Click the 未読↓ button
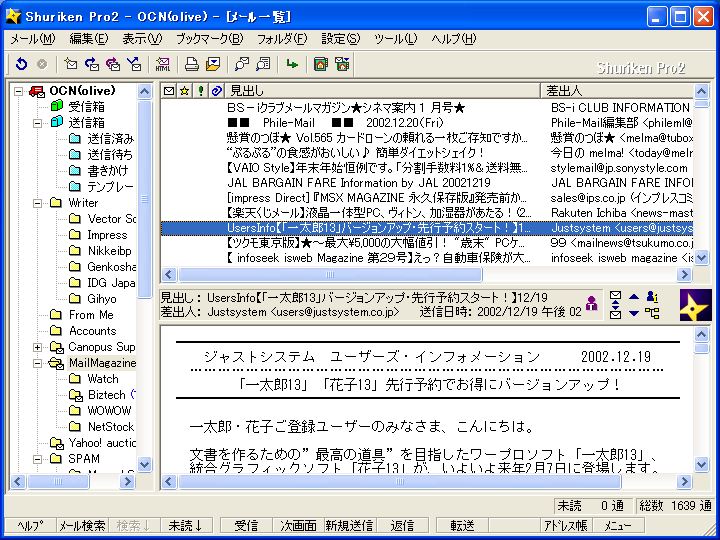720x540 pixels. 186,525
